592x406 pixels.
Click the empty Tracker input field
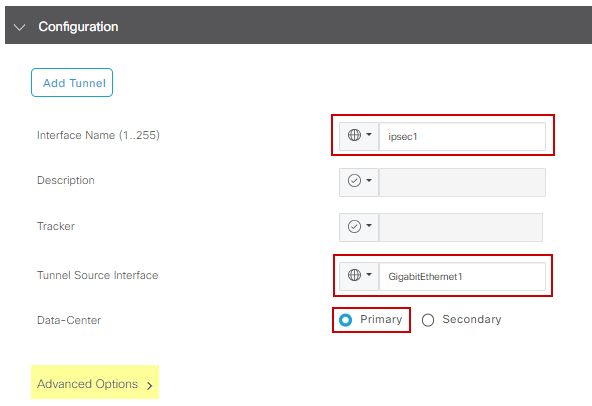click(461, 227)
